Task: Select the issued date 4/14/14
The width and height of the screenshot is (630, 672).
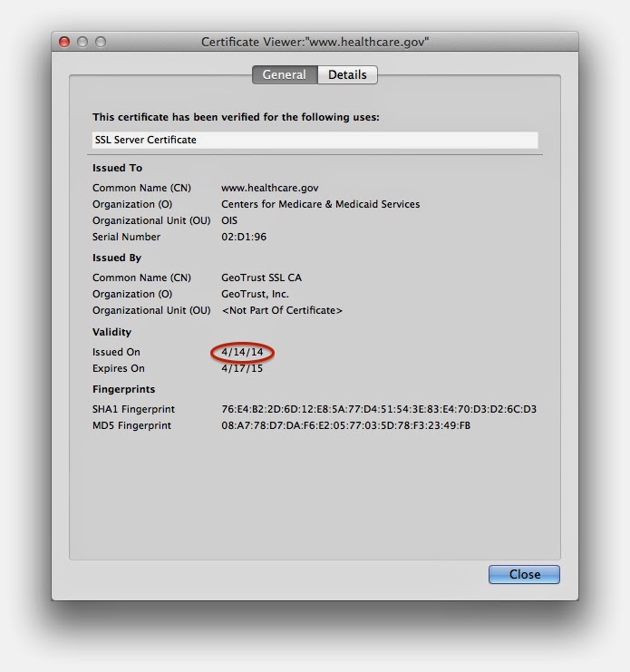Action: tap(242, 352)
